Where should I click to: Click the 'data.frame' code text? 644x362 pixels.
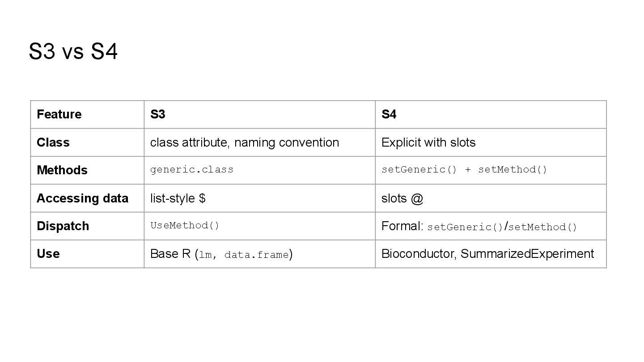tap(256, 255)
